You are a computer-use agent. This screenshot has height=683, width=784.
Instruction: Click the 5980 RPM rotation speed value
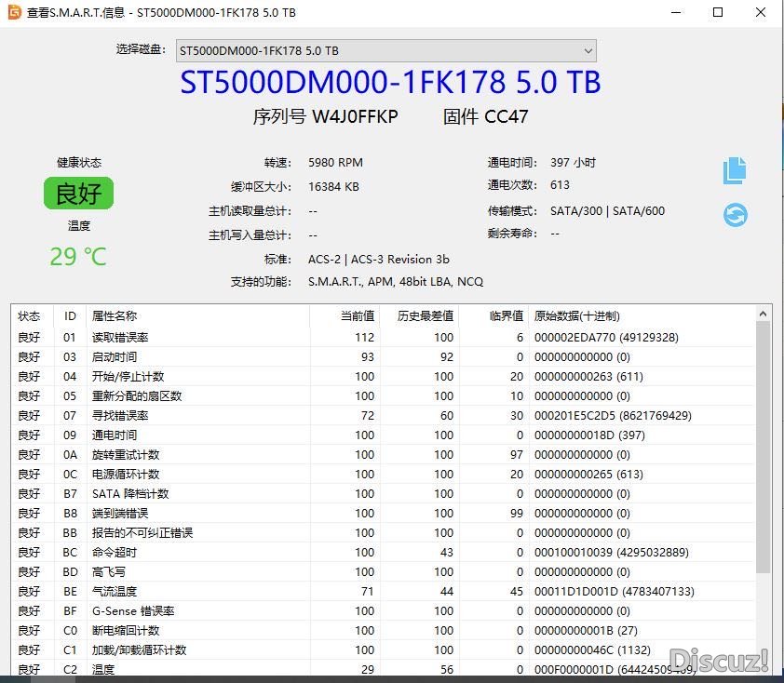point(335,163)
